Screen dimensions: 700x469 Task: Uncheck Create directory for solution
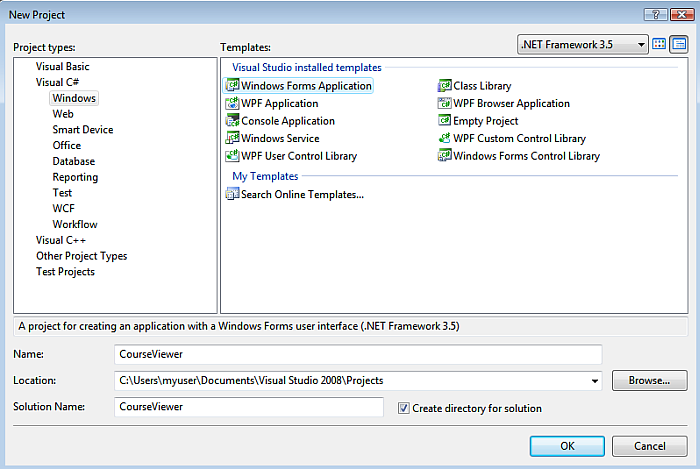click(x=404, y=408)
